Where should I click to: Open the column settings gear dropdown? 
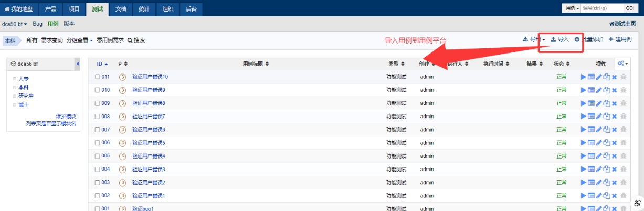tap(623, 64)
